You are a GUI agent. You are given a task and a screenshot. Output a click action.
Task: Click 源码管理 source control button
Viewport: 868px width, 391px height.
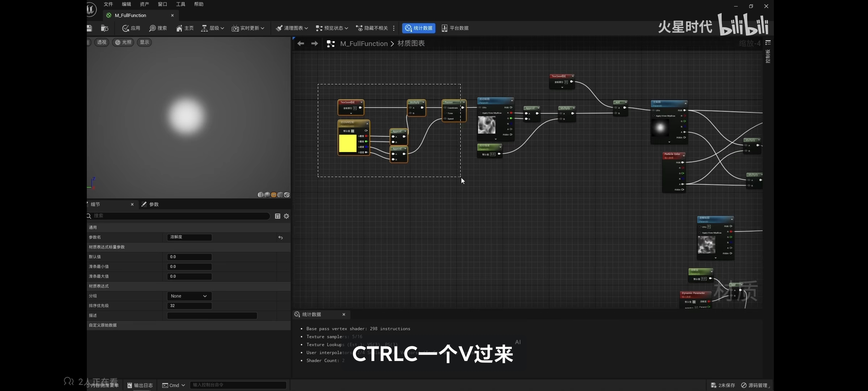coord(754,385)
